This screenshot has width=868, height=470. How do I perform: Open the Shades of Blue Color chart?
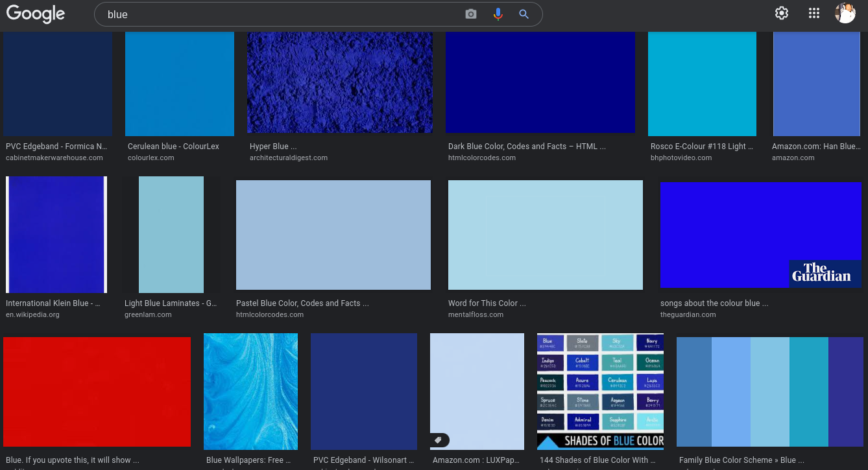600,392
